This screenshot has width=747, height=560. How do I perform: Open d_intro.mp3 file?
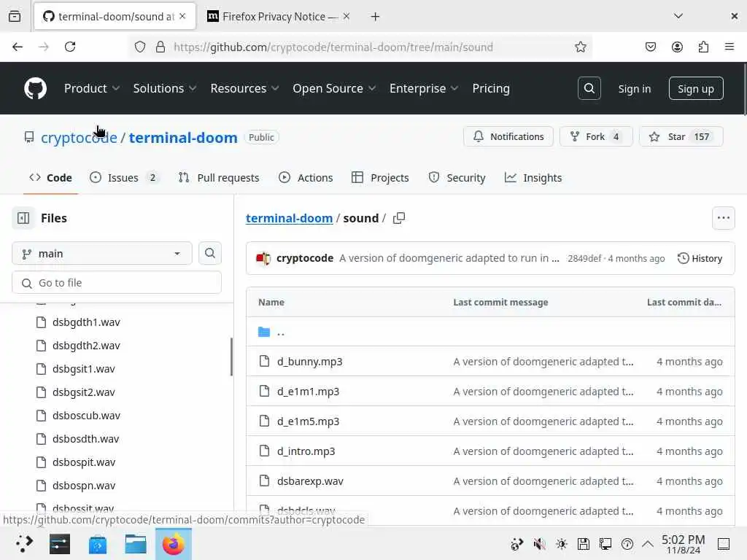click(306, 451)
